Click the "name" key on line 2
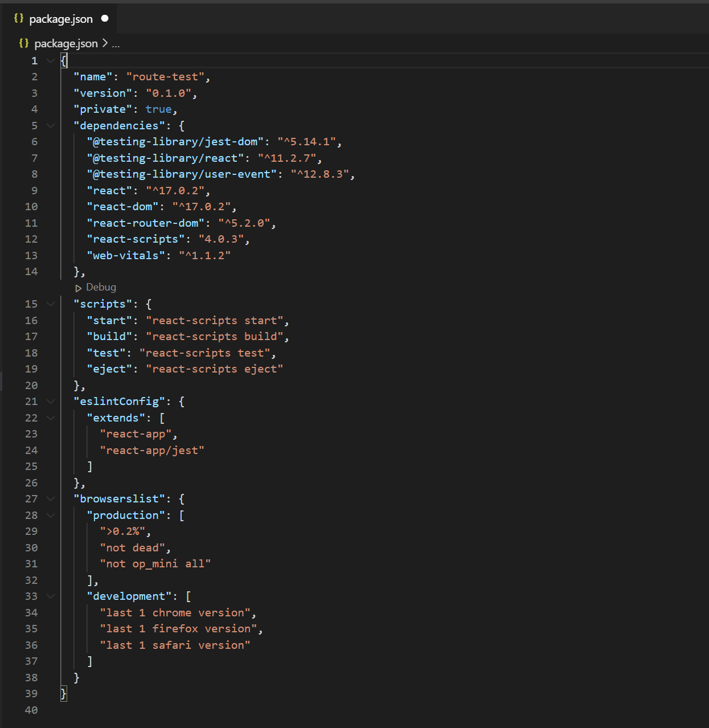The height and width of the screenshot is (728, 709). point(93,77)
